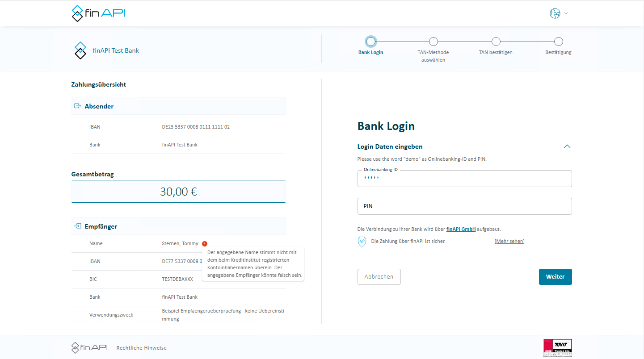The image size is (644, 359).
Task: Click the finAPI logo in the footer
Action: click(x=89, y=347)
